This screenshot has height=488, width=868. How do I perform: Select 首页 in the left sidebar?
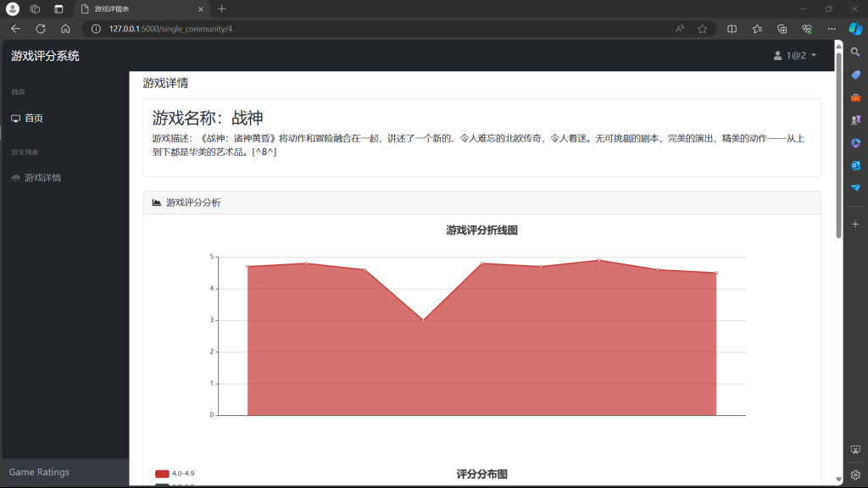tap(33, 119)
